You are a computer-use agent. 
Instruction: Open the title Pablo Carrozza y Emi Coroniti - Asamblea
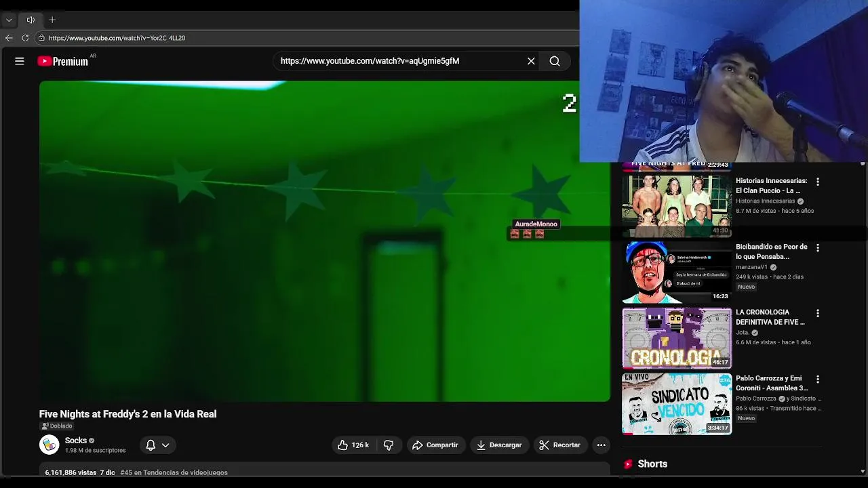click(772, 383)
